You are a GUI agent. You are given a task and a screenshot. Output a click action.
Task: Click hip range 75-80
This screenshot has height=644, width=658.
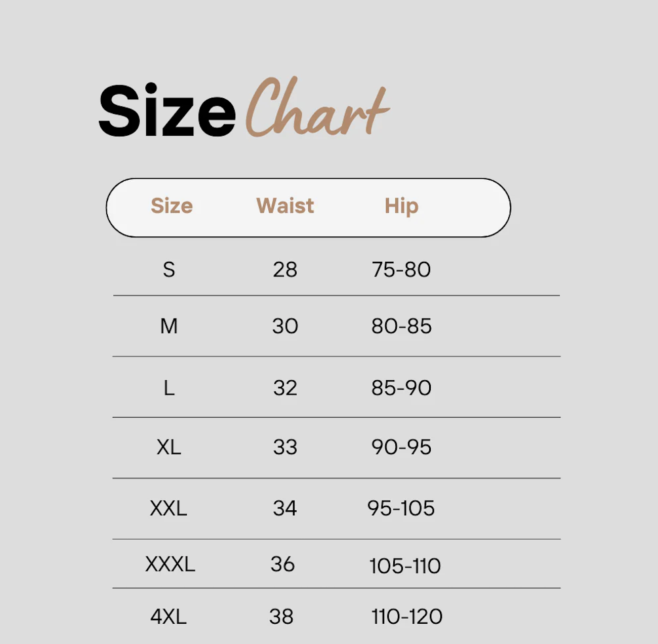(x=401, y=270)
